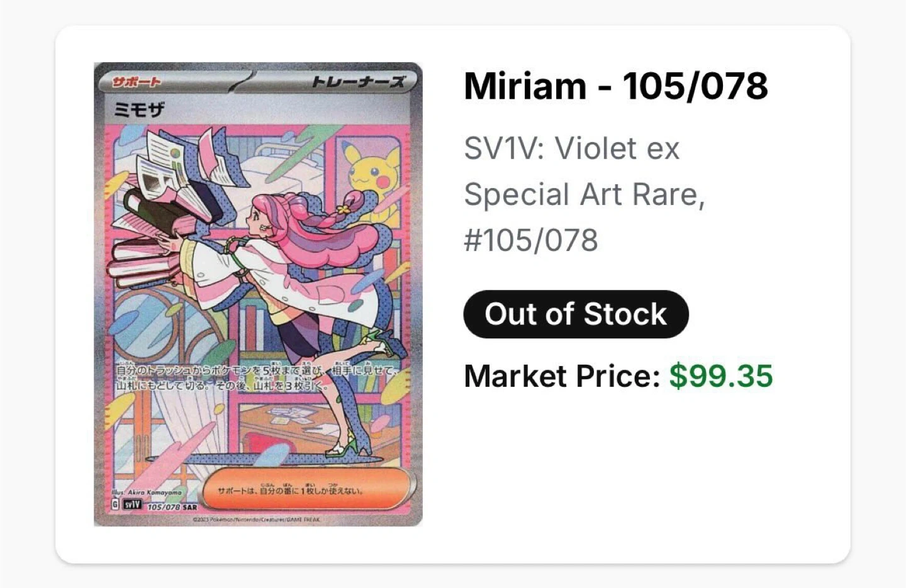Click the $99.35 market price value
This screenshot has height=588, width=906.
(720, 376)
